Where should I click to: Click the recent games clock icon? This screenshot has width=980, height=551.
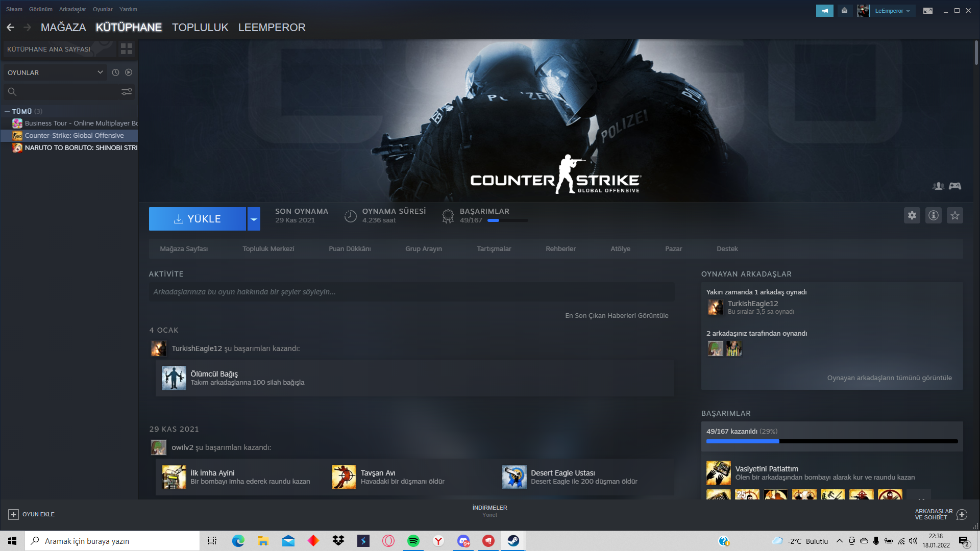coord(115,72)
